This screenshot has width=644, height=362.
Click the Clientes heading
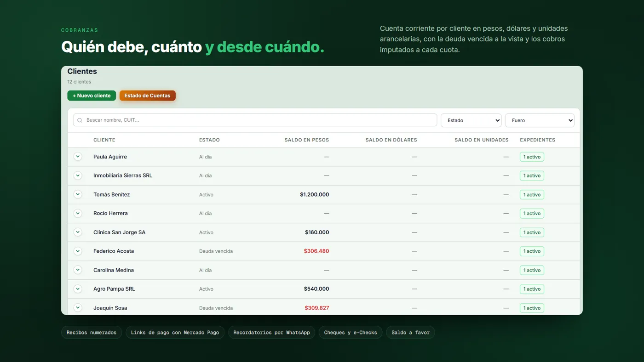coord(82,71)
